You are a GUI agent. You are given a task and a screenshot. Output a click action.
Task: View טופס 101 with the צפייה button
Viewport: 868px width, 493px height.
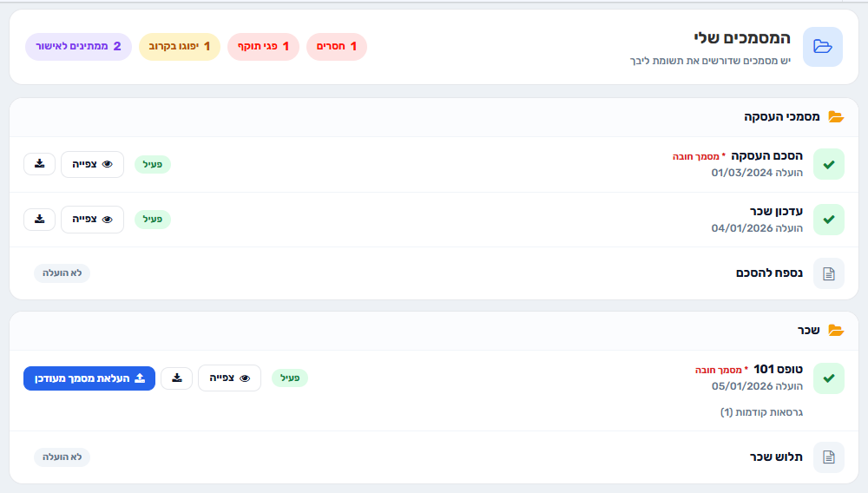(230, 378)
